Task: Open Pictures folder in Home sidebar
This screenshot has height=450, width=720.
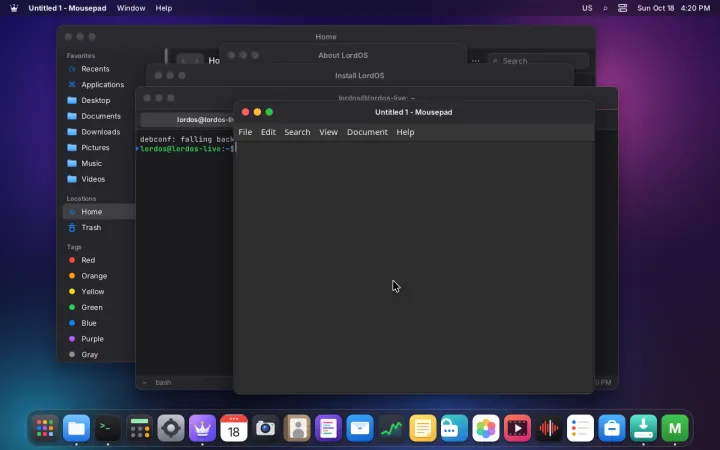Action: click(x=95, y=148)
